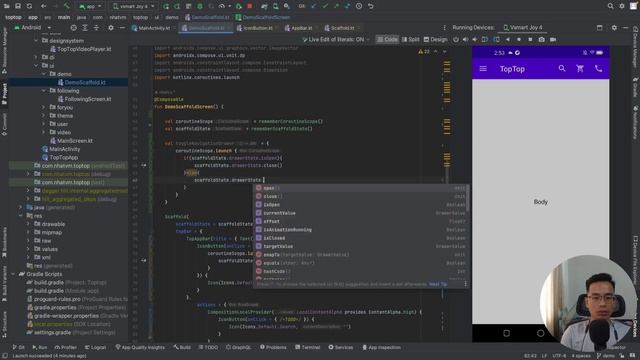Click hamburger menu in TopTop app

pyautogui.click(x=483, y=69)
